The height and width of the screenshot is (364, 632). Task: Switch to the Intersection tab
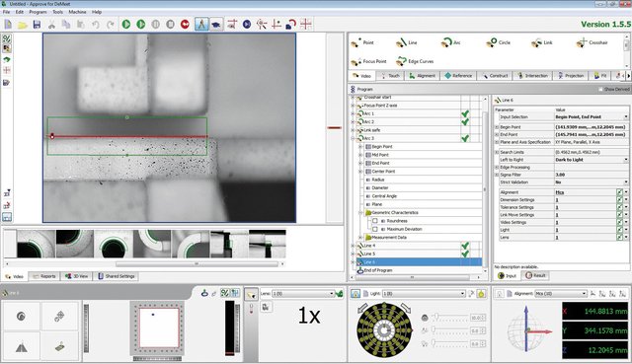point(532,76)
